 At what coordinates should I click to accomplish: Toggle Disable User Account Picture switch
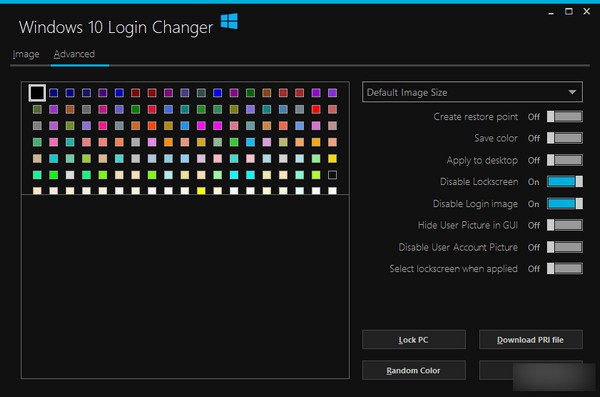pyautogui.click(x=565, y=247)
